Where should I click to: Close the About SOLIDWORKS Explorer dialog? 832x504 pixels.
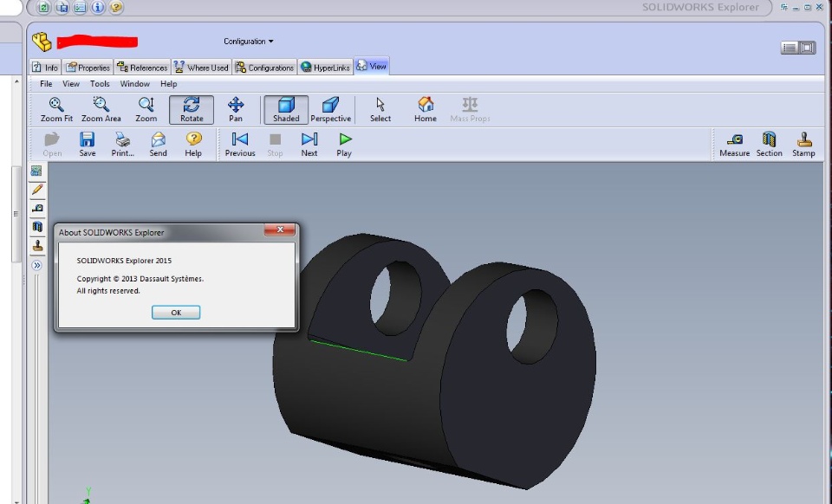click(x=280, y=229)
